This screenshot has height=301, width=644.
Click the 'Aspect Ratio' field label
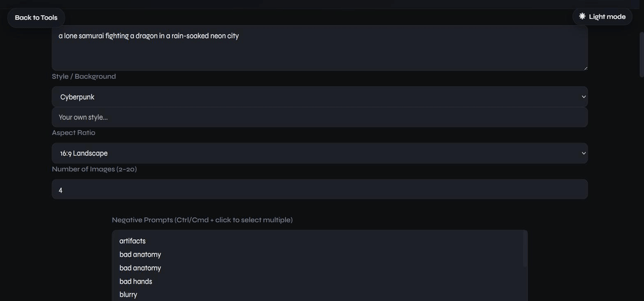[74, 133]
